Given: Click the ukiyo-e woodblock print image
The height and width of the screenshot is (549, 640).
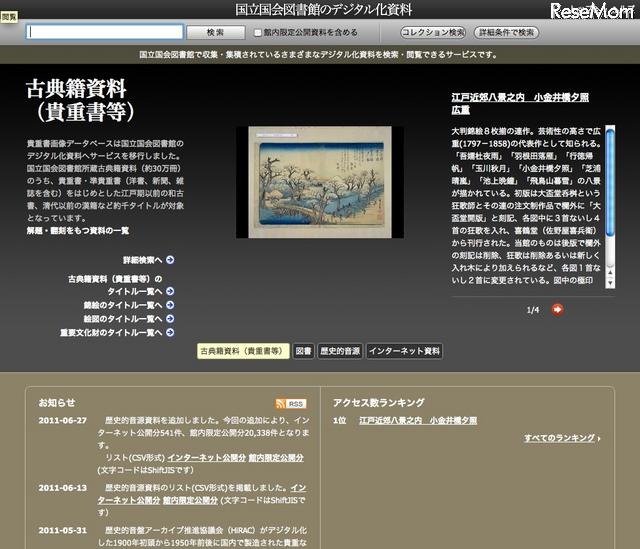Looking at the screenshot, I should point(320,182).
